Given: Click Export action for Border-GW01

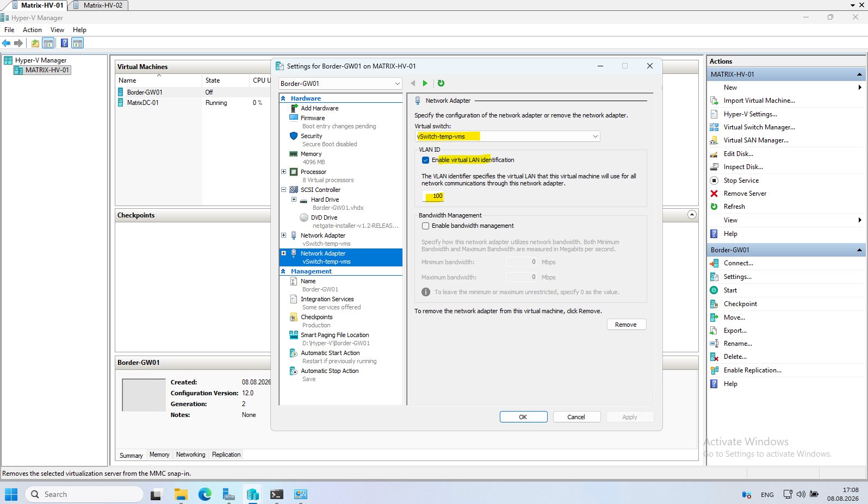Looking at the screenshot, I should [735, 331].
